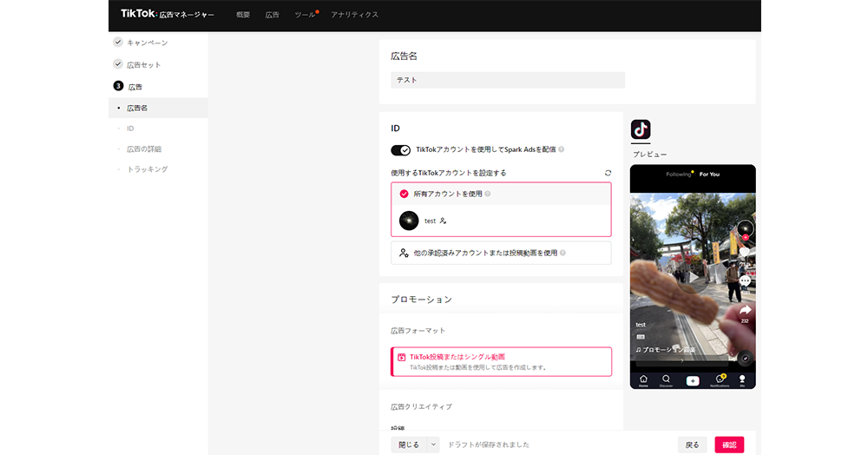The height and width of the screenshot is (455, 868).
Task: Jump to ID section in sidebar
Action: 130,129
